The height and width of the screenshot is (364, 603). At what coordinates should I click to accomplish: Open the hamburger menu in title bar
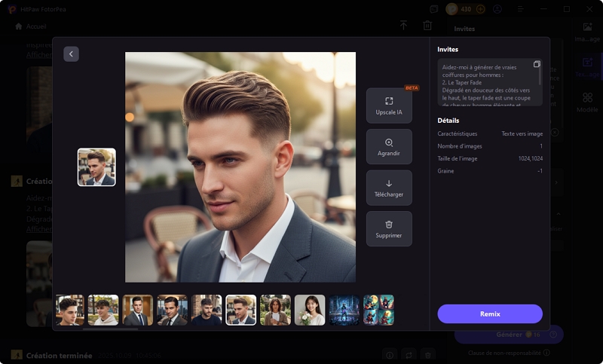click(x=520, y=9)
